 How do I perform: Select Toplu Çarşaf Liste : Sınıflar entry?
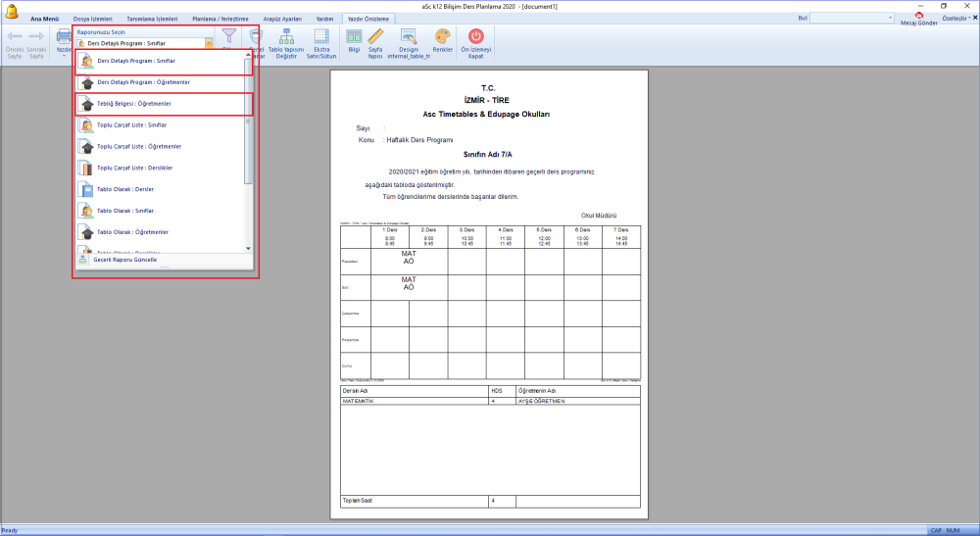(x=161, y=125)
